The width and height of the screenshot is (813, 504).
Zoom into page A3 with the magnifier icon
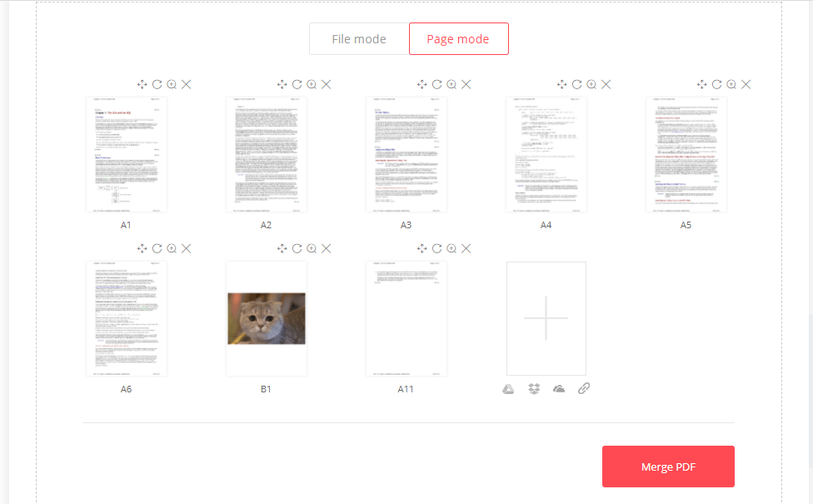tap(451, 84)
